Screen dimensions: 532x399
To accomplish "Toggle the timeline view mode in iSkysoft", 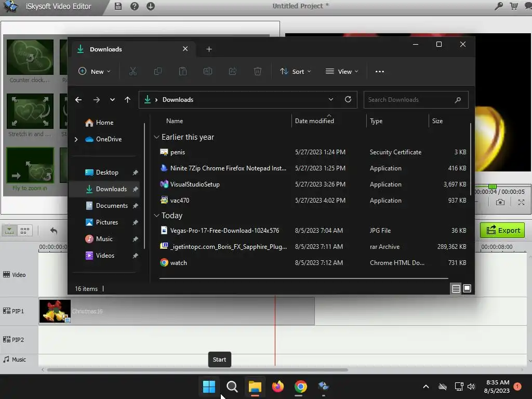I will point(9,231).
